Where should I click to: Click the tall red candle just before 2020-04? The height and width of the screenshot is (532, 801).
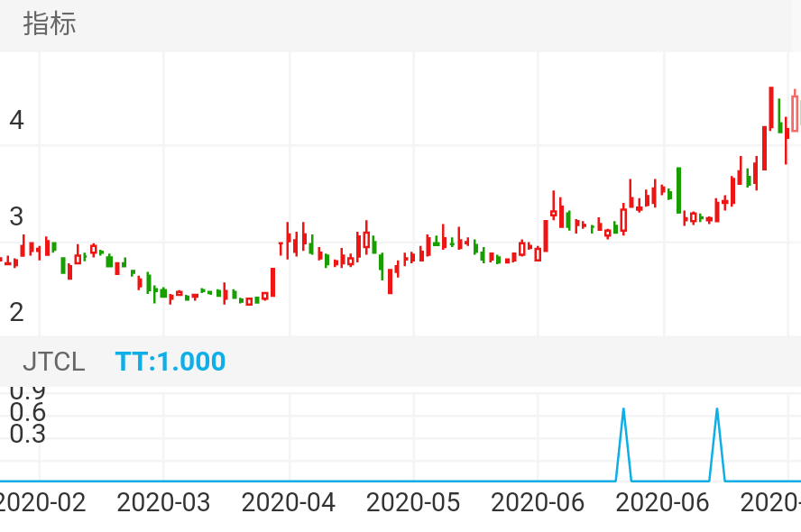pos(272,282)
